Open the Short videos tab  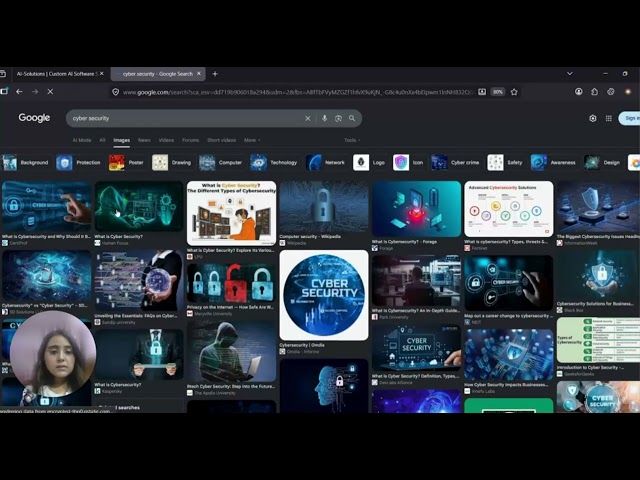(221, 140)
